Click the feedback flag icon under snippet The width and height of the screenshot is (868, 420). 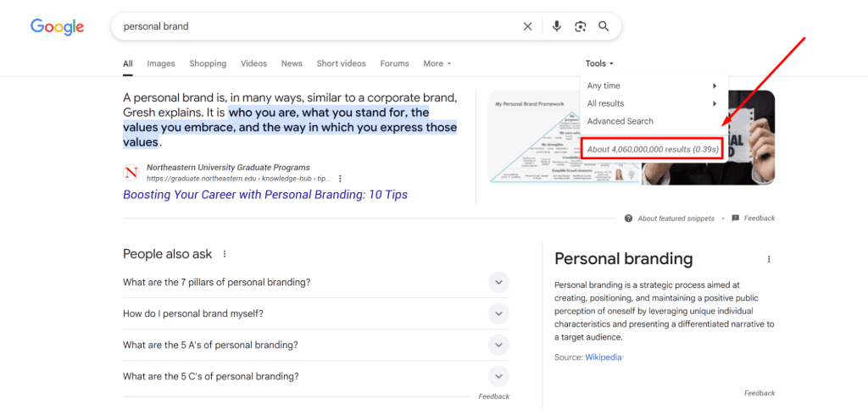coord(736,218)
